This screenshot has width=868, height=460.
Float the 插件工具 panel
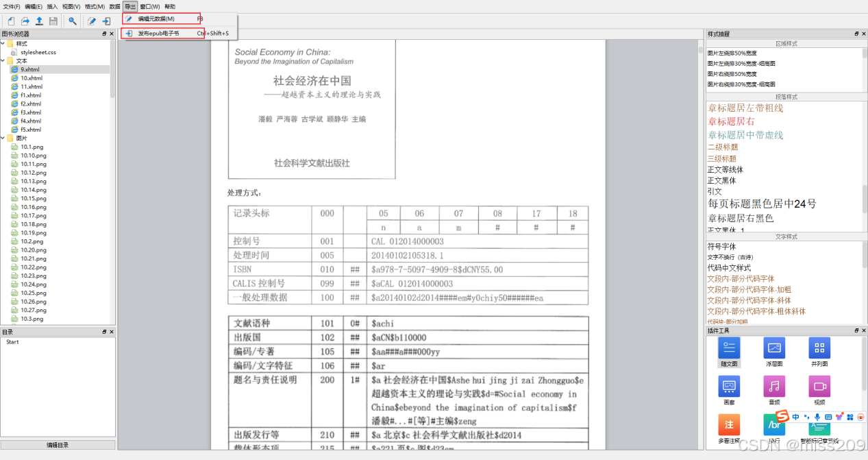[856, 331]
